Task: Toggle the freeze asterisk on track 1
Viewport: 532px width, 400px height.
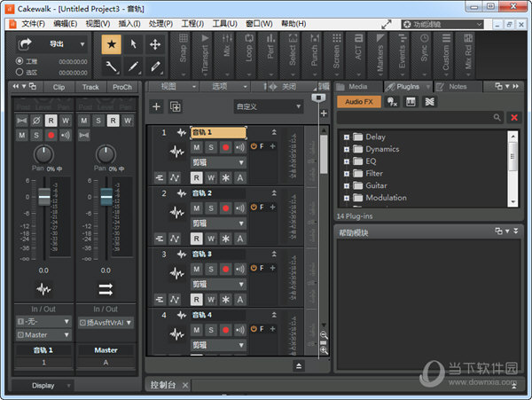Action: pyautogui.click(x=225, y=177)
